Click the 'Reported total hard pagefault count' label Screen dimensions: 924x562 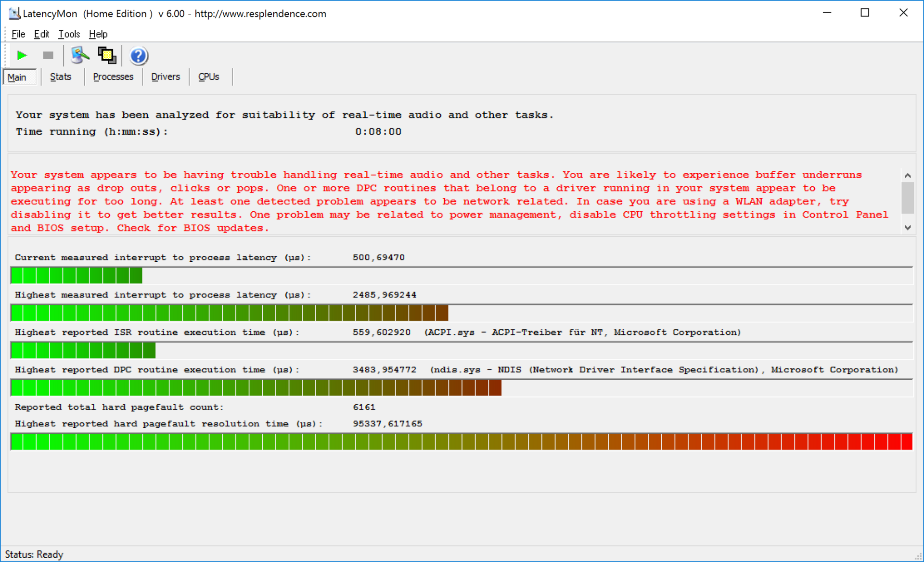119,407
